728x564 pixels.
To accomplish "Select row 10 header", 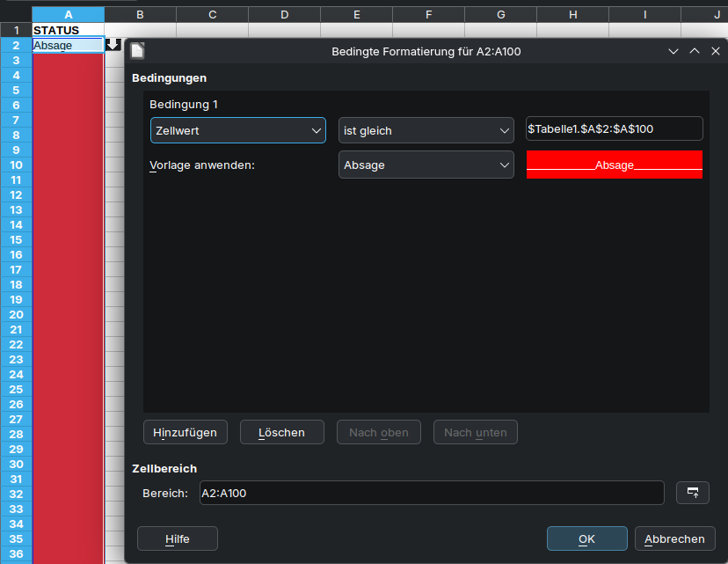I will [x=16, y=165].
